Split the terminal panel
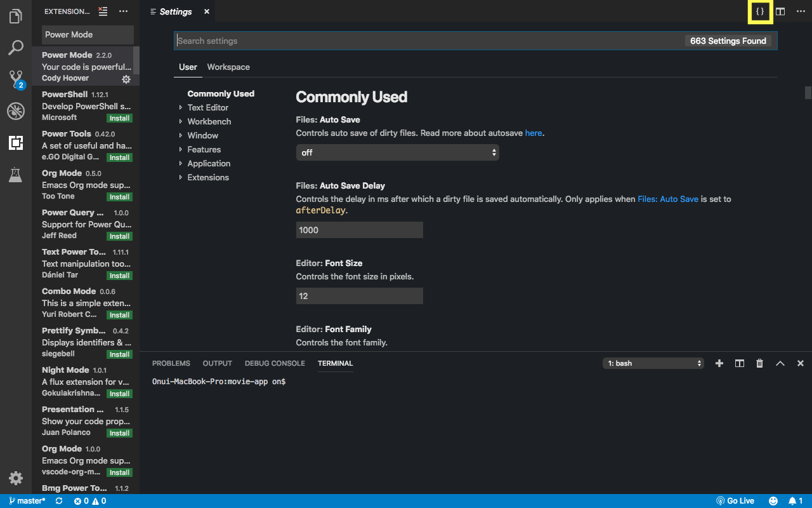The width and height of the screenshot is (812, 508). pos(740,363)
